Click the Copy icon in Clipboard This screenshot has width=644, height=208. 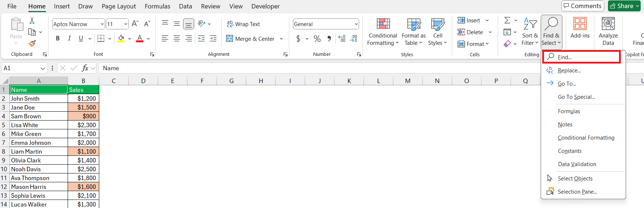tap(32, 32)
